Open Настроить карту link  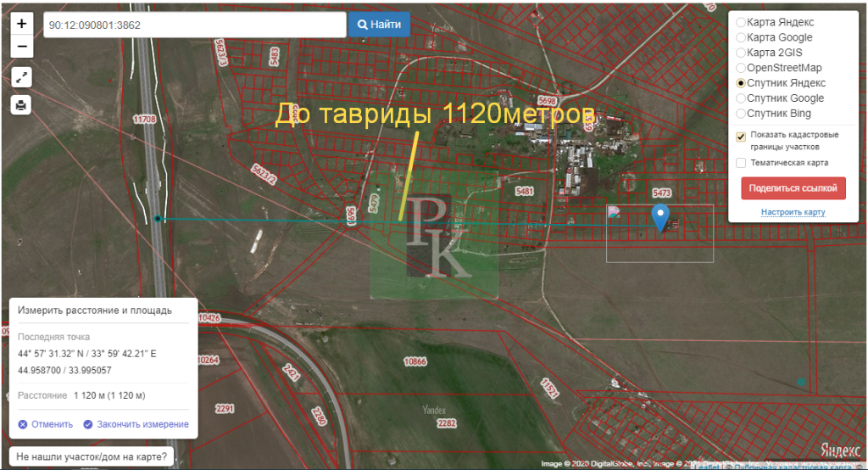coord(793,212)
